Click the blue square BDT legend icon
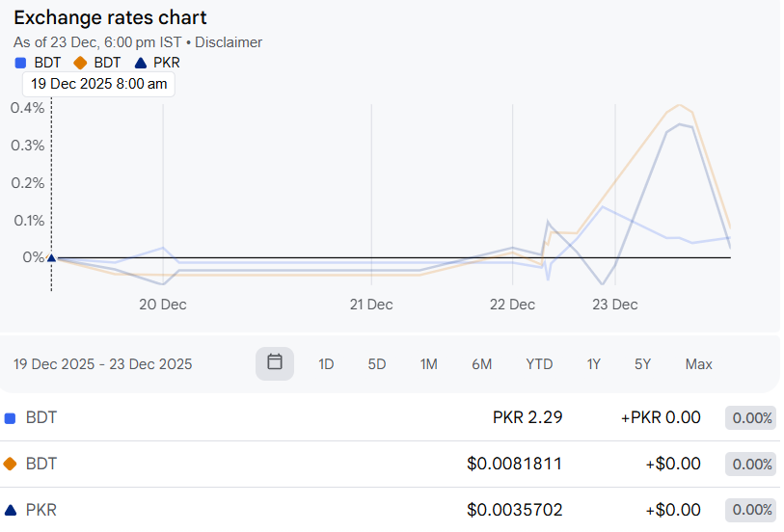 20,63
